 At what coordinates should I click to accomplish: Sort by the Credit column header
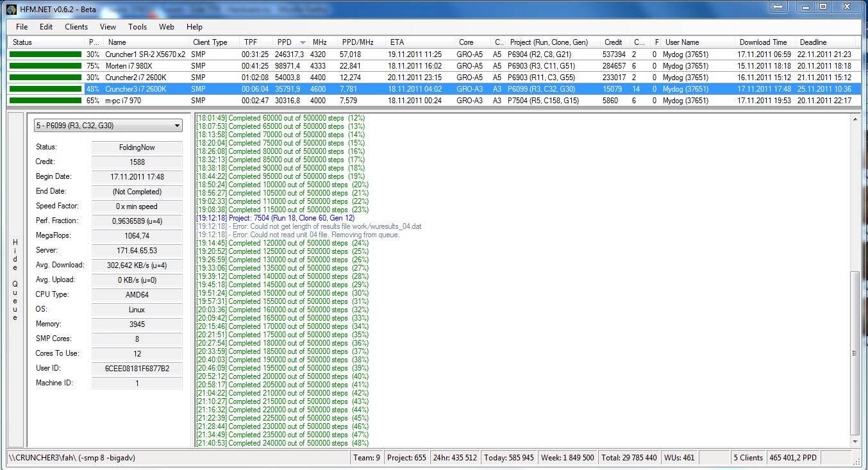point(615,42)
